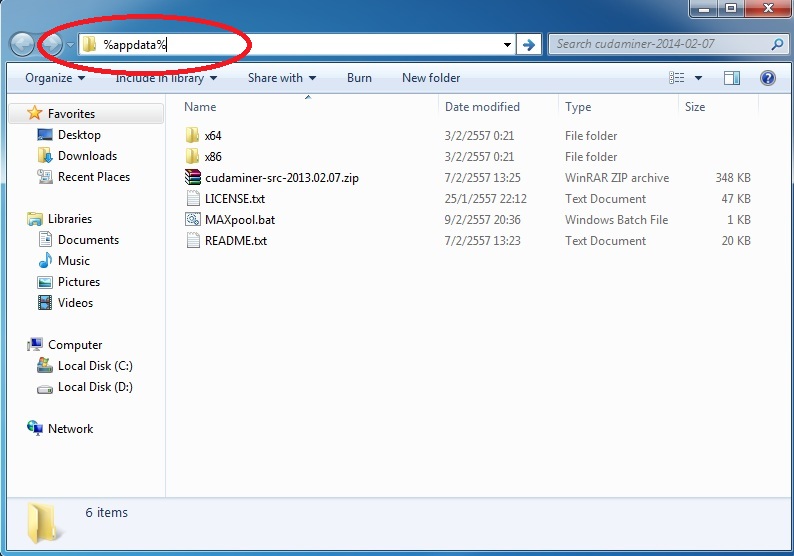The width and height of the screenshot is (794, 556).
Task: Select cudaminer-src-2013.02.07.zip file name
Action: pos(282,178)
